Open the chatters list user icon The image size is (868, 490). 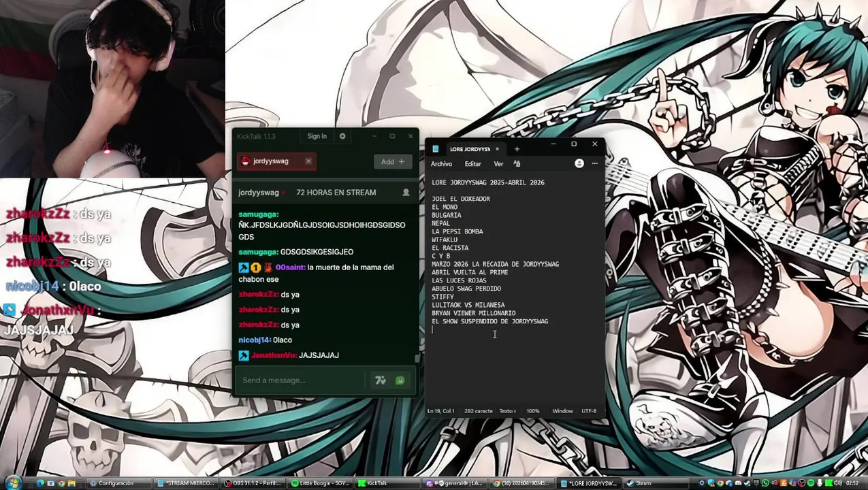pos(406,193)
